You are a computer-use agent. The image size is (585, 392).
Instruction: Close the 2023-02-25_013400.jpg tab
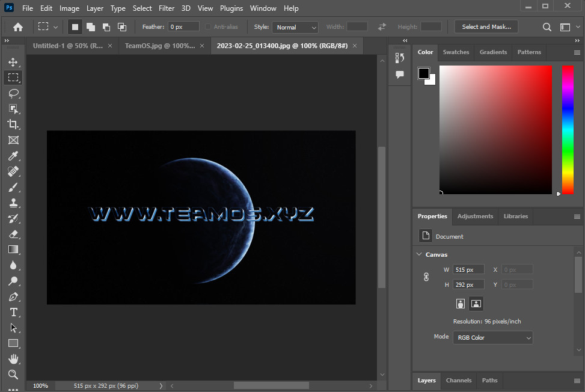(x=355, y=46)
